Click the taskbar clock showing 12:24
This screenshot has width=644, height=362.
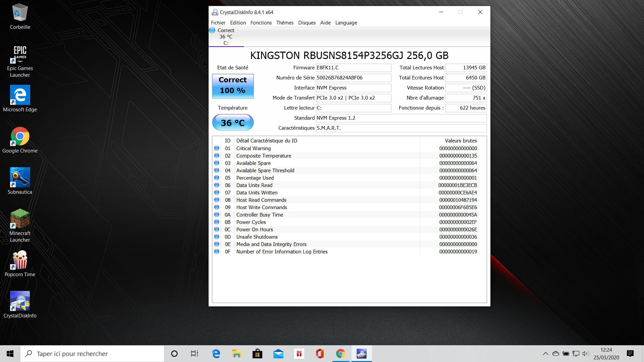point(606,354)
